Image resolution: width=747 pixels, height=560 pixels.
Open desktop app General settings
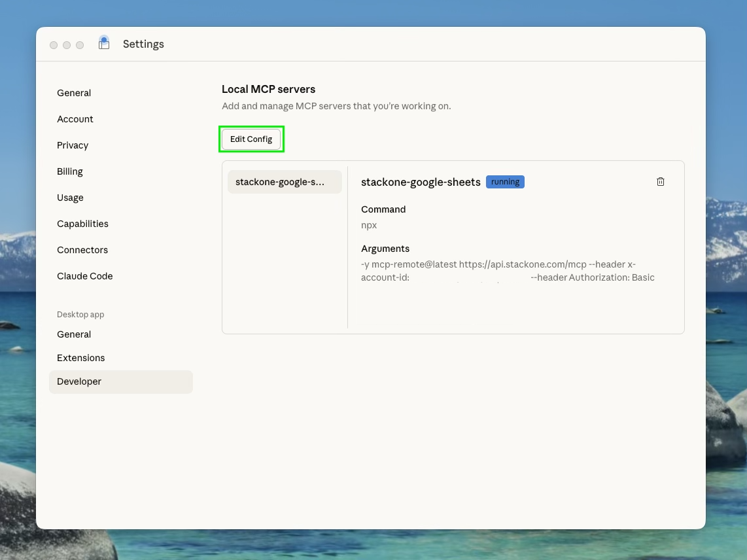point(73,334)
